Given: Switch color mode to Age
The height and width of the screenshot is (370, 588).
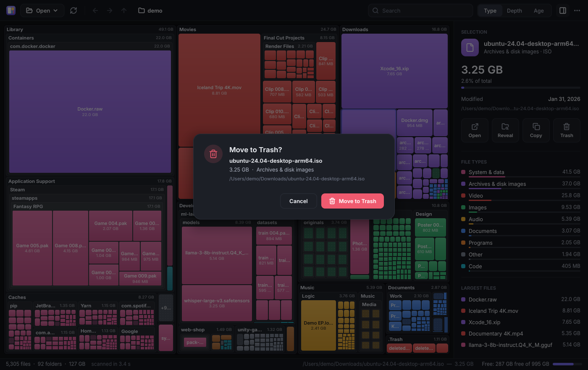Looking at the screenshot, I should tap(539, 11).
